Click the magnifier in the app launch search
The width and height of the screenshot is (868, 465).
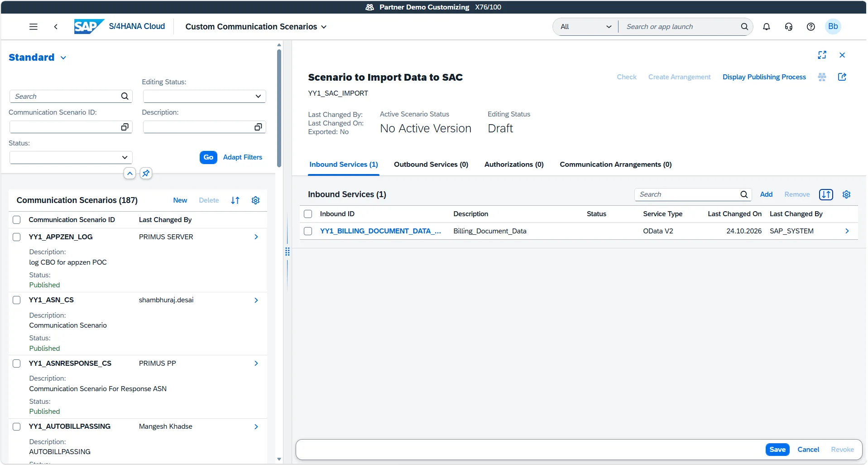(744, 27)
